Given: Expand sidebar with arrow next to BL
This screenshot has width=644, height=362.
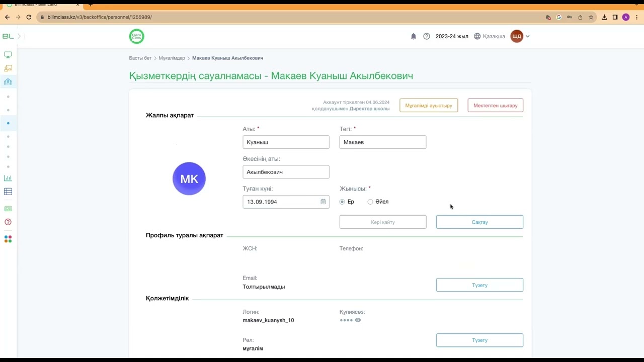Looking at the screenshot, I should 19,36.
